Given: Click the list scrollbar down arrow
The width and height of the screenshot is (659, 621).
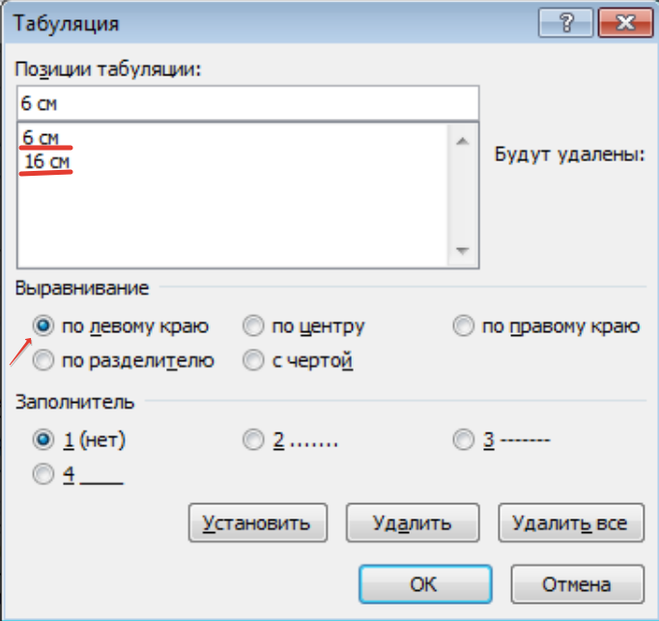Looking at the screenshot, I should [461, 251].
